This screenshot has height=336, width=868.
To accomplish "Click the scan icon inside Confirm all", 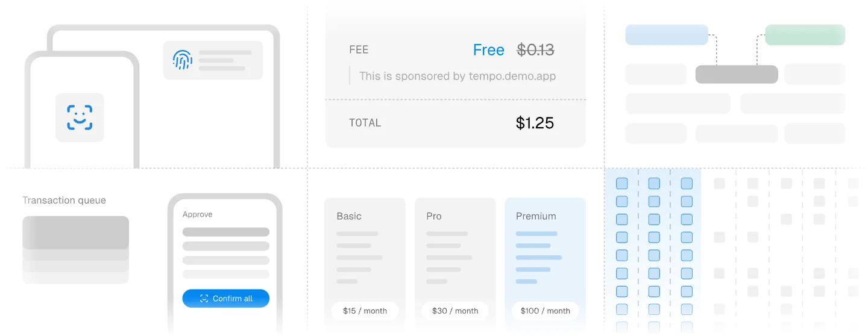I will pyautogui.click(x=204, y=299).
